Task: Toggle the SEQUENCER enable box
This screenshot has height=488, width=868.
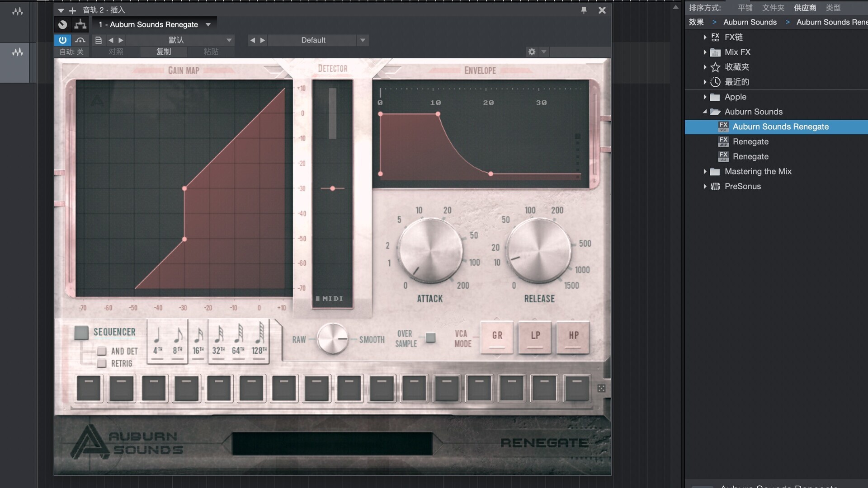Action: (x=81, y=333)
